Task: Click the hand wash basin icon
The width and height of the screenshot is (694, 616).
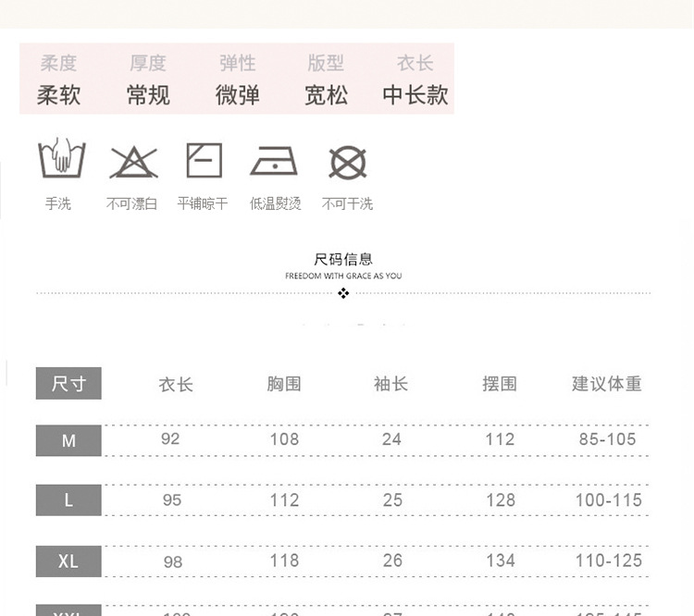Action: point(61,158)
